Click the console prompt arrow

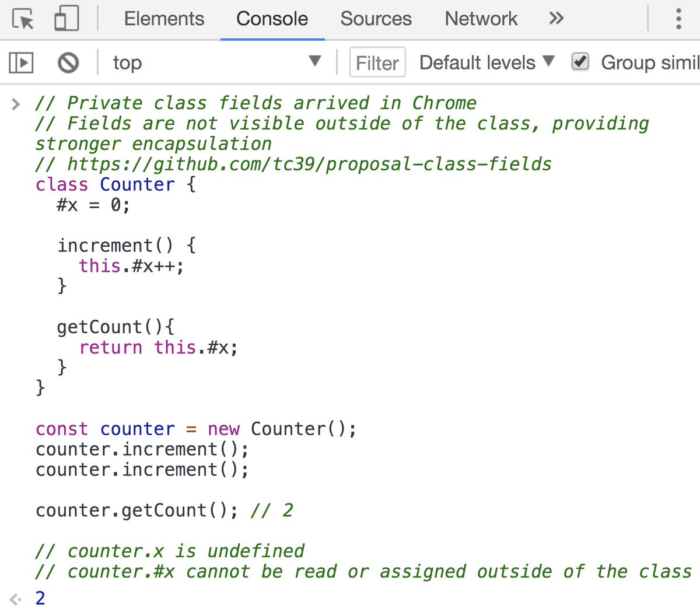(x=15, y=103)
